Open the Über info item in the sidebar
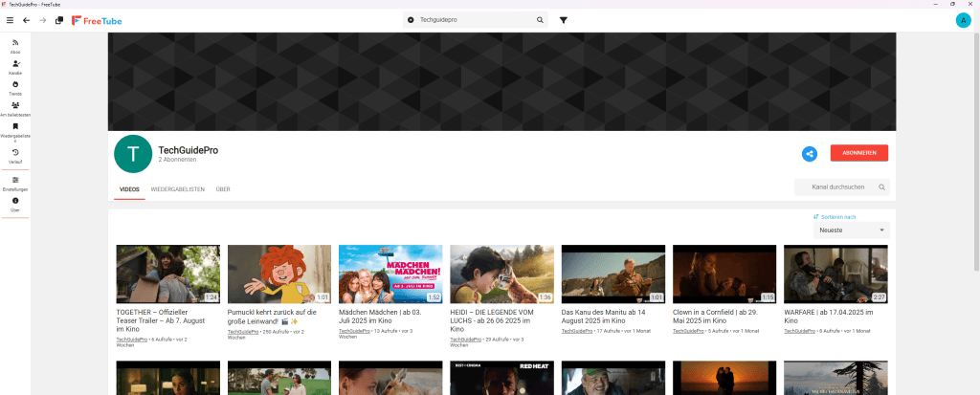The width and height of the screenshot is (980, 395). pos(15,205)
